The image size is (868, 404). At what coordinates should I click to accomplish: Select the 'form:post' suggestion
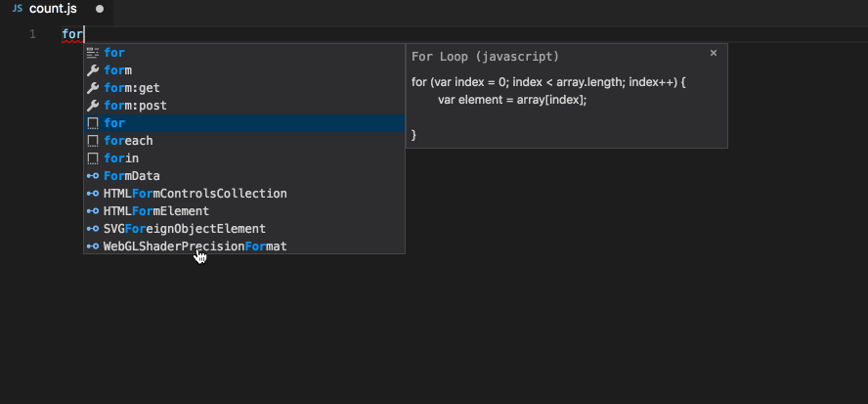pyautogui.click(x=244, y=106)
